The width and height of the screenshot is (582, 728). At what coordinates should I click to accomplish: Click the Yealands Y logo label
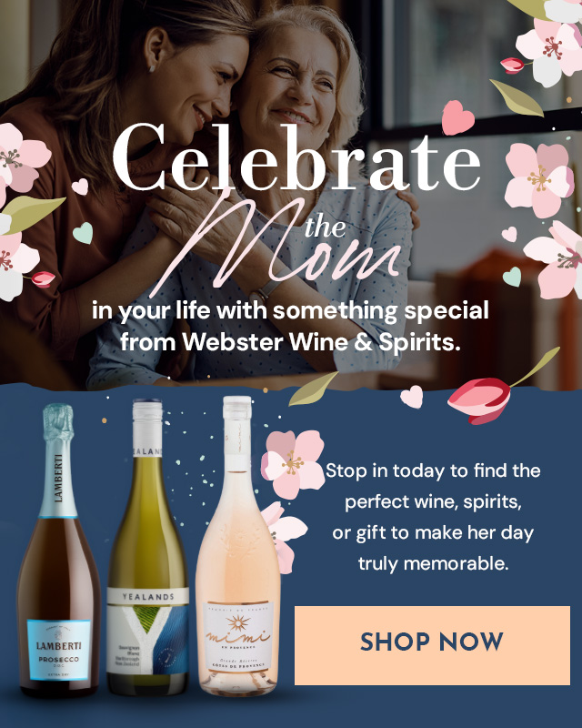tap(147, 632)
